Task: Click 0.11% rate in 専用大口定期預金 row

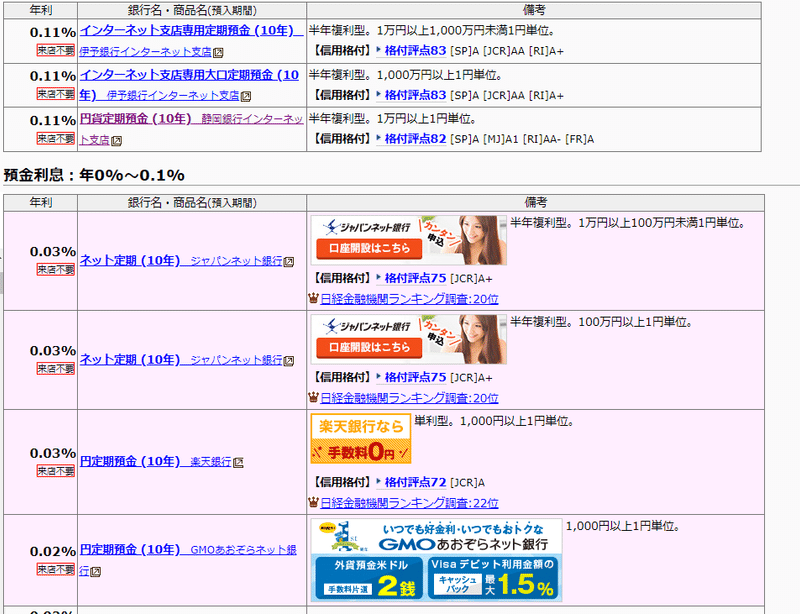Action: click(x=53, y=76)
